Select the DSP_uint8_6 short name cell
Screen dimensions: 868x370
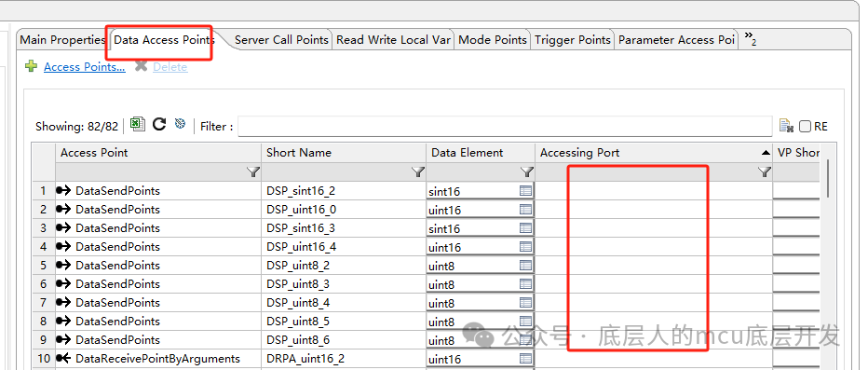pos(344,339)
